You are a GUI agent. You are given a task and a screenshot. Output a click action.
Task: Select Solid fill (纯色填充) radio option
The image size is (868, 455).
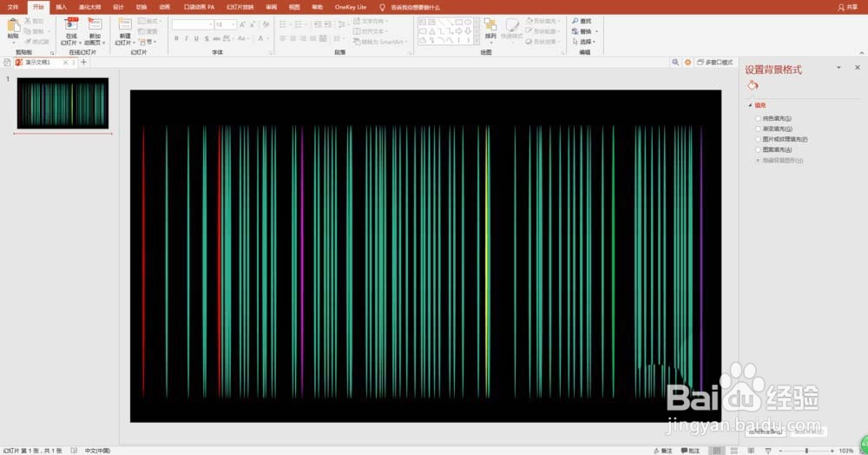[x=758, y=118]
